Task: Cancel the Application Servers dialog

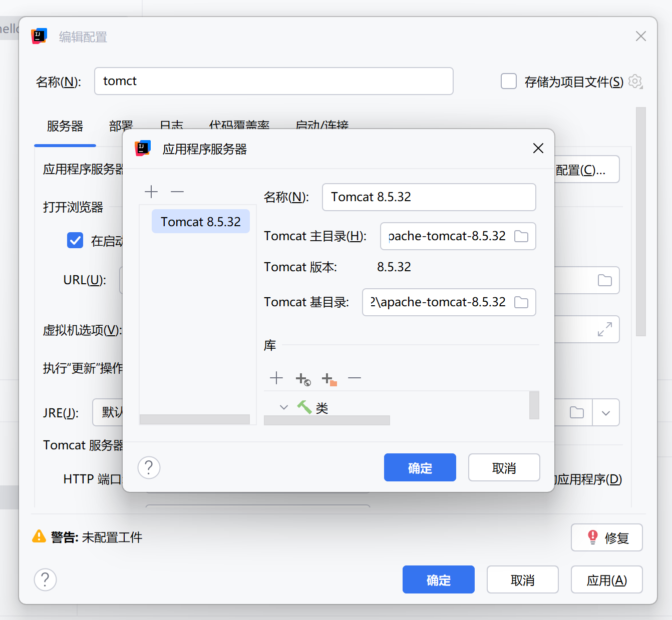Action: (x=504, y=467)
